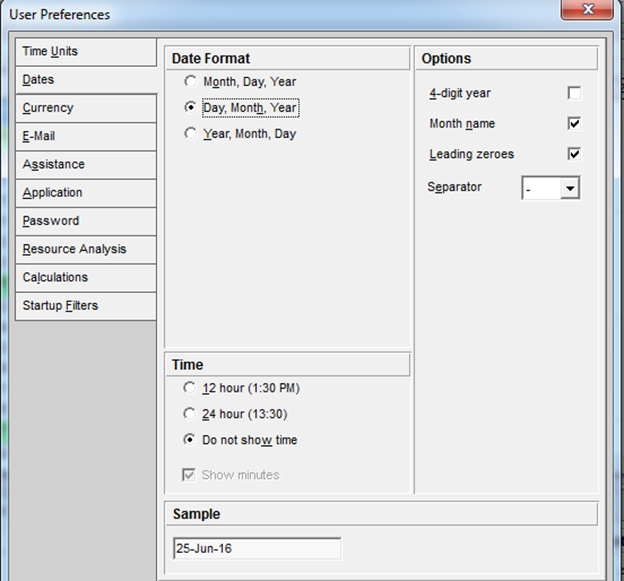624x581 pixels.
Task: Close the User Preferences dialog
Action: (587, 10)
